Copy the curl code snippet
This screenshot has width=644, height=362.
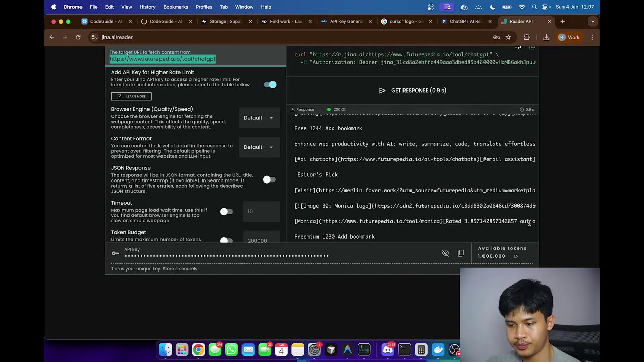coord(532,47)
